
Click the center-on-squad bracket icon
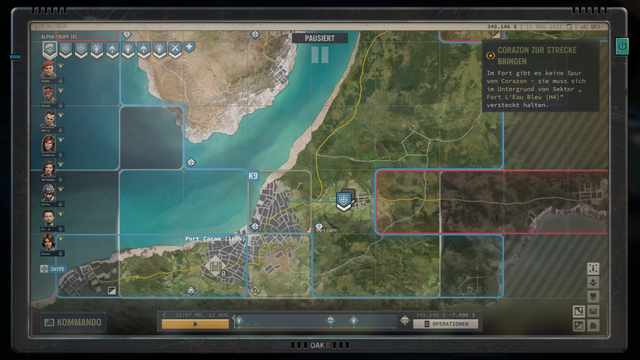(x=593, y=268)
